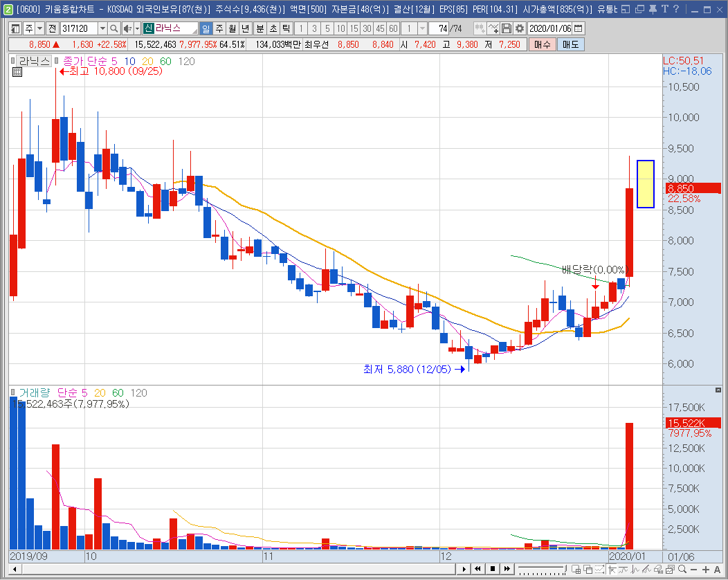Select the 년 (yearly) period toggle
The image size is (728, 580).
coord(245,29)
